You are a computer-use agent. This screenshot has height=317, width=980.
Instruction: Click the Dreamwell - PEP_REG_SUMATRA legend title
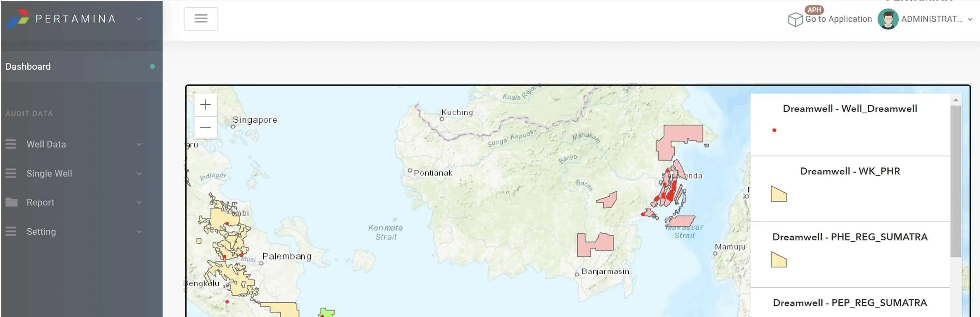tap(850, 303)
